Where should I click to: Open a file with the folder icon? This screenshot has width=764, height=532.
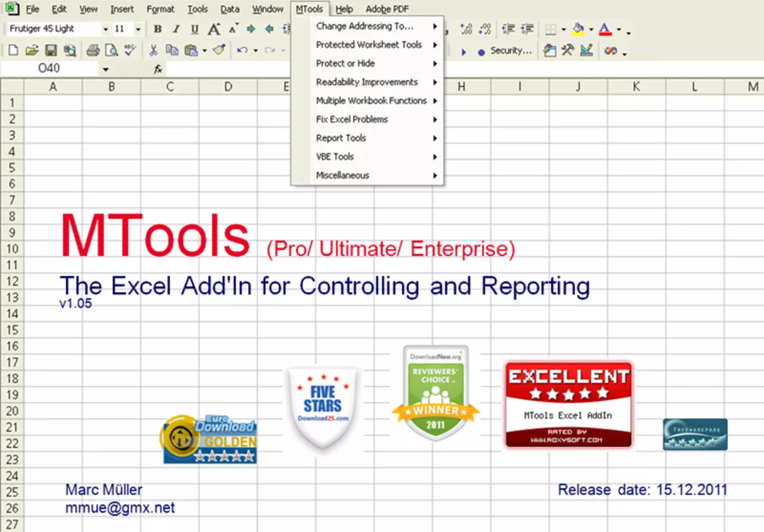coord(32,50)
